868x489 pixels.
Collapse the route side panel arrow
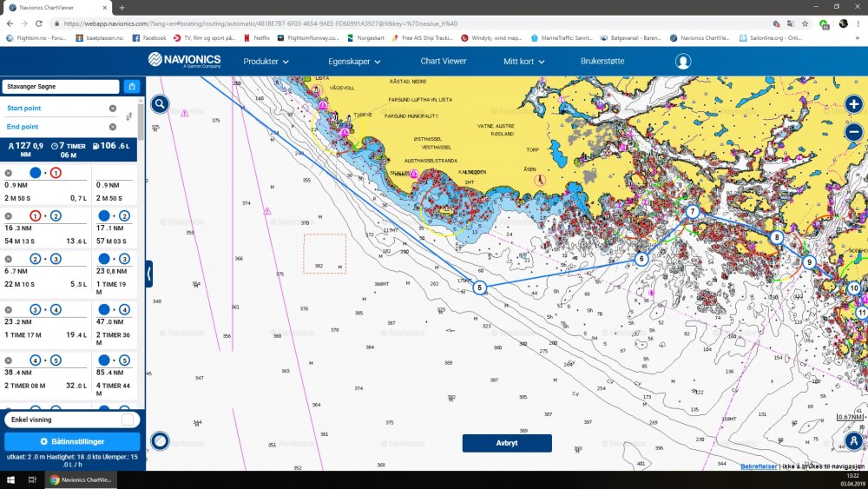[x=149, y=274]
